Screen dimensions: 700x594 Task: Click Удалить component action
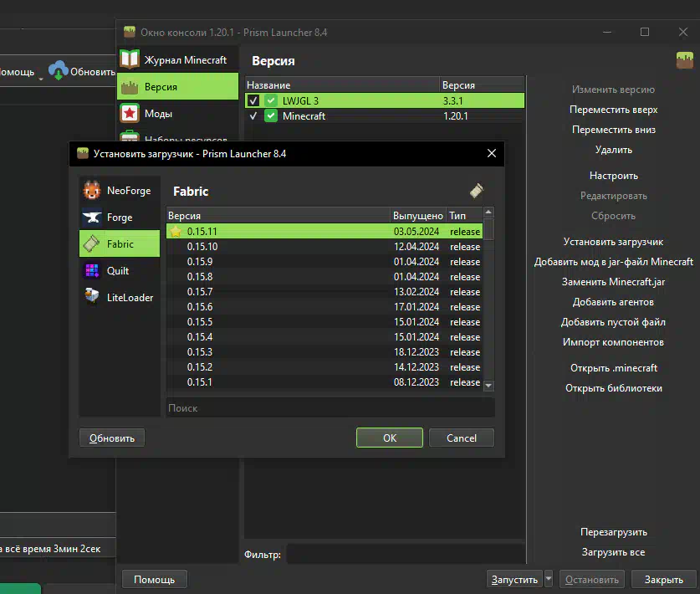pos(613,150)
